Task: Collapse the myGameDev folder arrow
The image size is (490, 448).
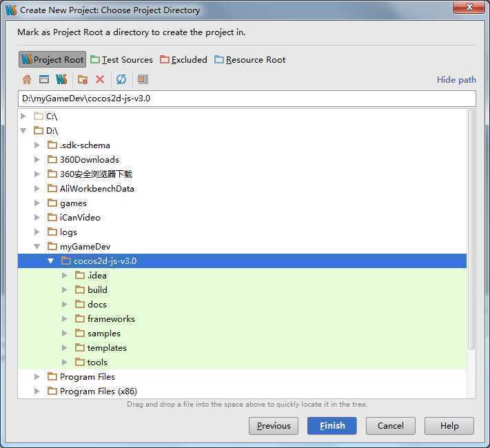Action: coord(37,246)
